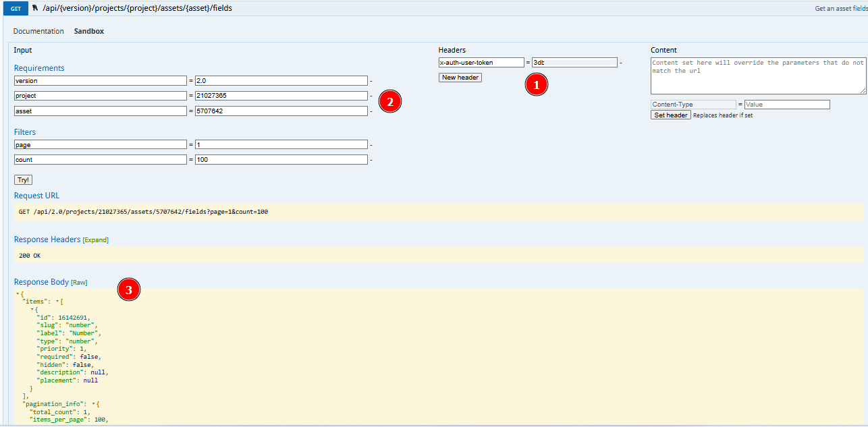Click the 200 OK response status
This screenshot has height=427, width=868.
coord(30,256)
